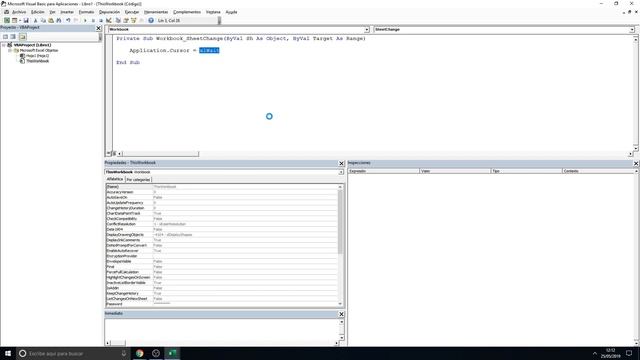The image size is (640, 360).
Task: Pause execution with the Break icon
Action: 93,20
